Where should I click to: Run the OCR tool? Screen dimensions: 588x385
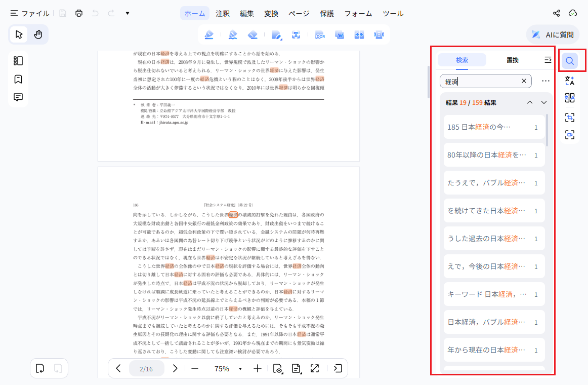pyautogui.click(x=320, y=35)
